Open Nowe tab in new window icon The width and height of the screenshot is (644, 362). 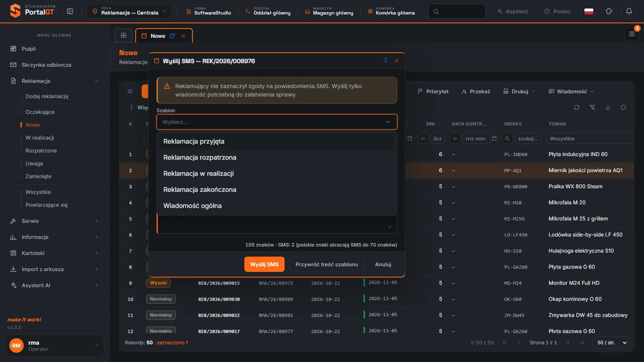(x=172, y=36)
